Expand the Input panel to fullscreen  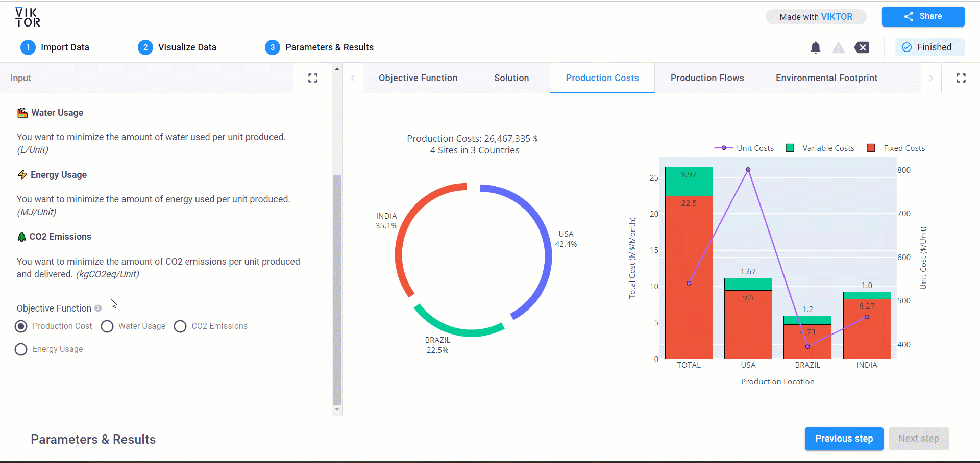(313, 78)
